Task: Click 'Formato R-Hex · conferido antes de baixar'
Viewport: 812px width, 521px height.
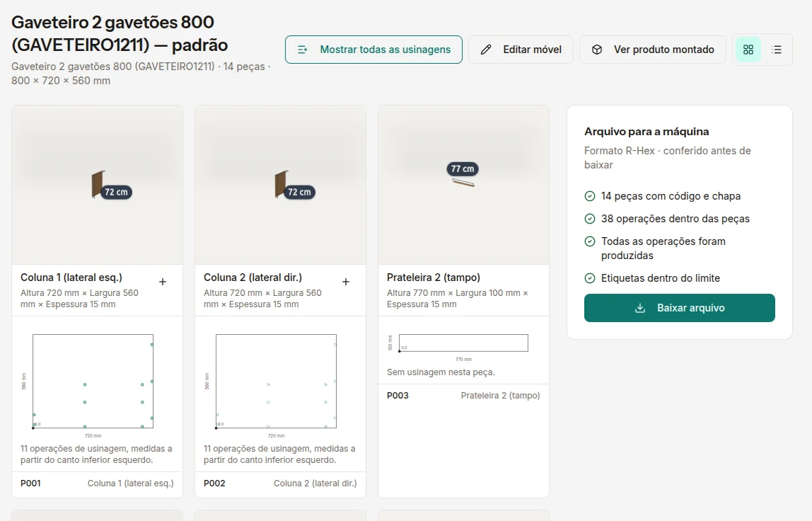Action: (x=668, y=158)
